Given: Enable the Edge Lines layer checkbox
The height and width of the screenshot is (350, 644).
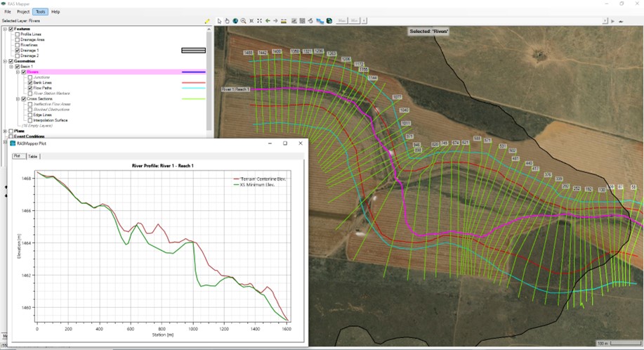Looking at the screenshot, I should [x=30, y=115].
